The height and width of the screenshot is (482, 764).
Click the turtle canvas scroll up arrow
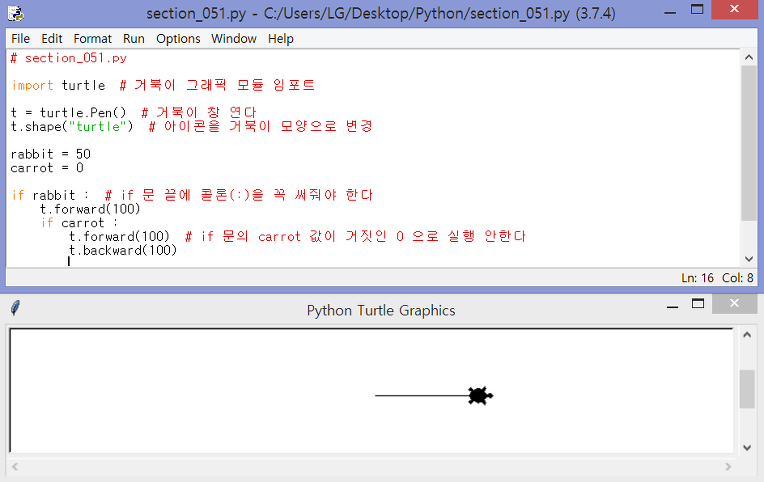pyautogui.click(x=747, y=335)
